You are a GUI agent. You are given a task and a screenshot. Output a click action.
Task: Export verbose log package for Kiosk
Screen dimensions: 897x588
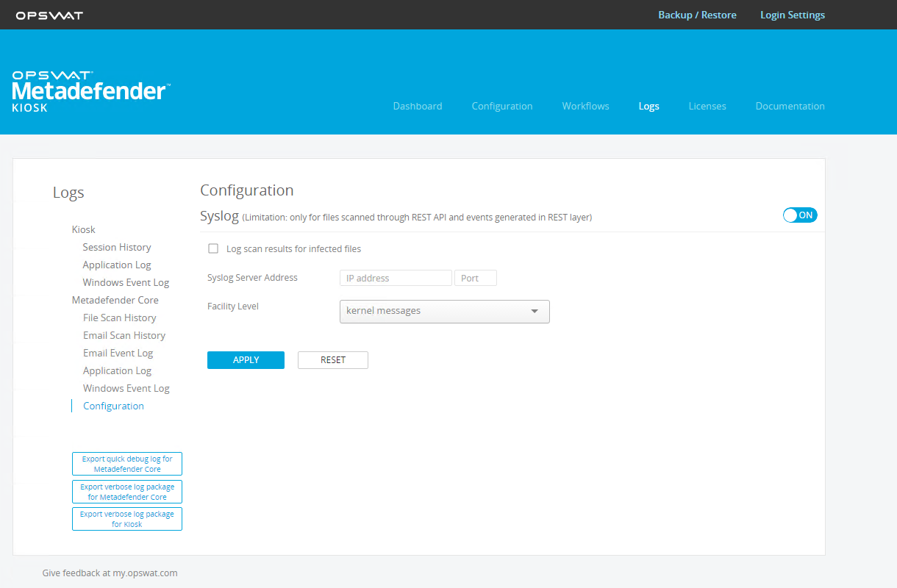(127, 519)
